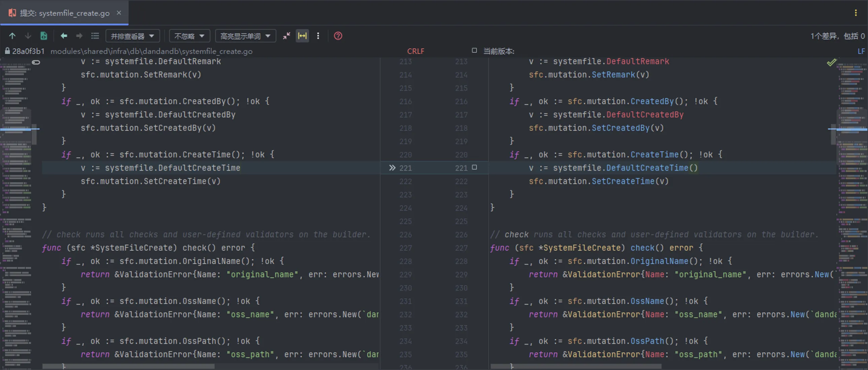Go to previous difference with up arrow

pyautogui.click(x=12, y=36)
